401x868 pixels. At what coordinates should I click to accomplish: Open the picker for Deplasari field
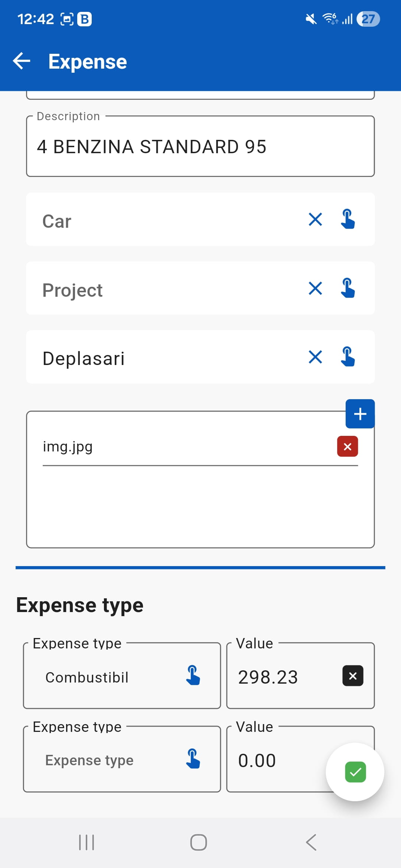click(x=348, y=357)
